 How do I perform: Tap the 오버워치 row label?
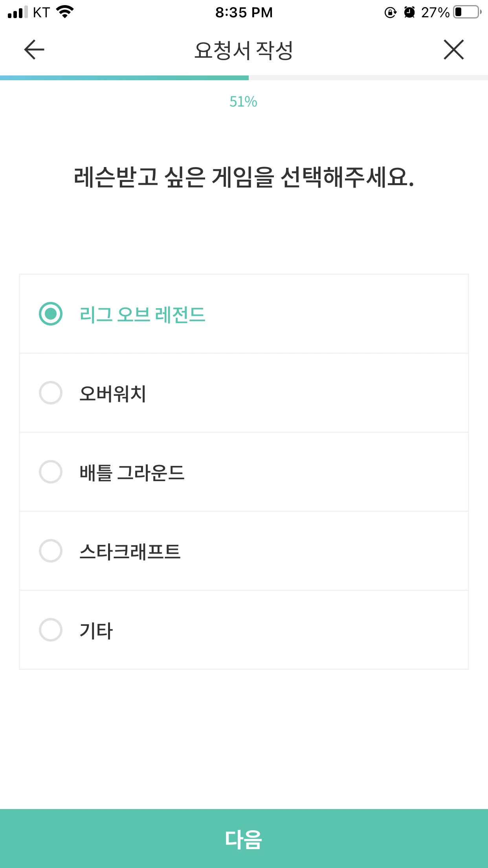[x=114, y=392]
